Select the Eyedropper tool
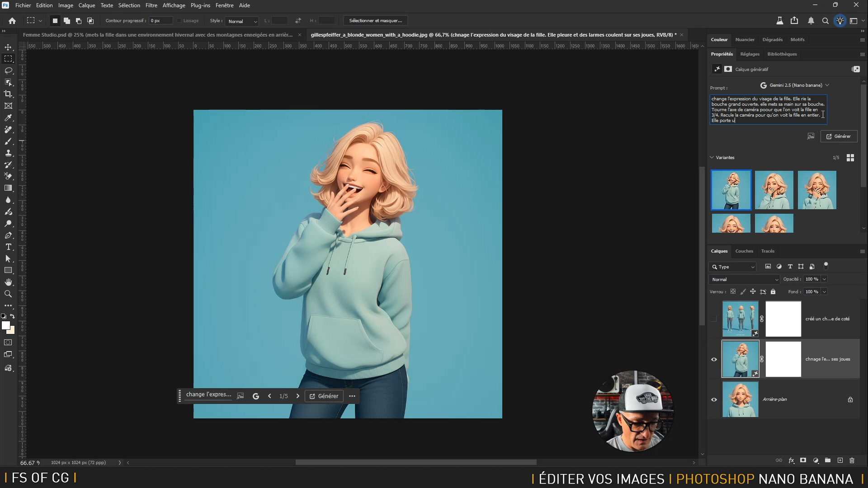The image size is (868, 488). (x=8, y=117)
